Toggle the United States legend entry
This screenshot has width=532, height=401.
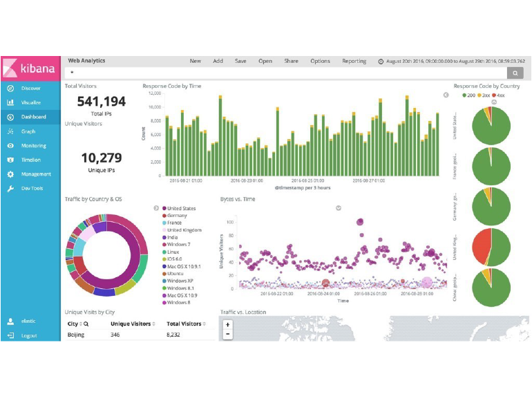point(179,209)
